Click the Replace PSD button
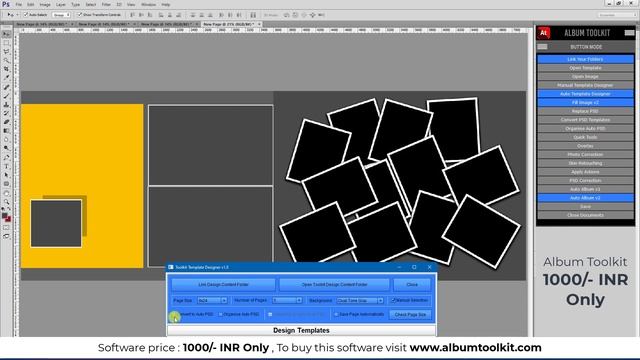 point(585,111)
